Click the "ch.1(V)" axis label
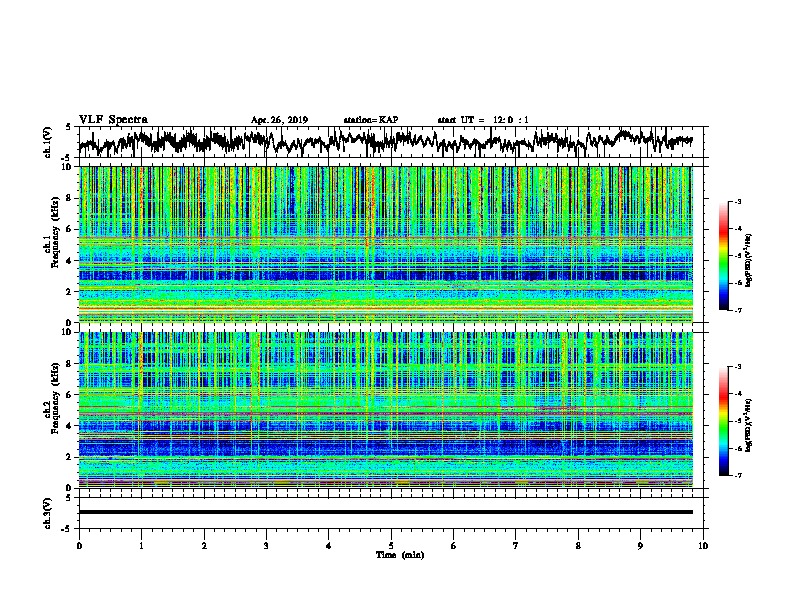This screenshot has width=792, height=612. (48, 142)
